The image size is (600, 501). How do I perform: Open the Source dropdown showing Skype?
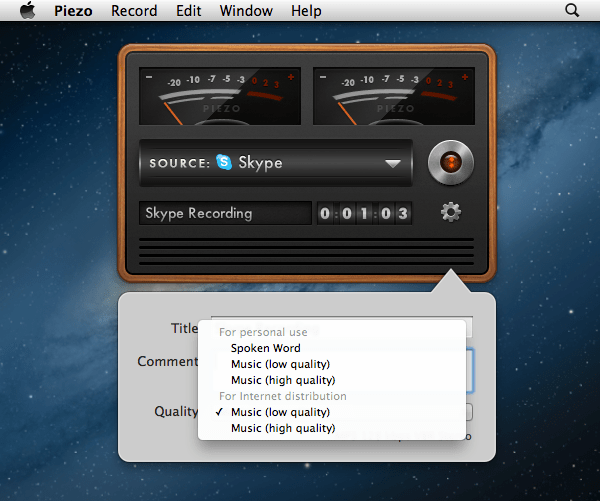tap(276, 163)
